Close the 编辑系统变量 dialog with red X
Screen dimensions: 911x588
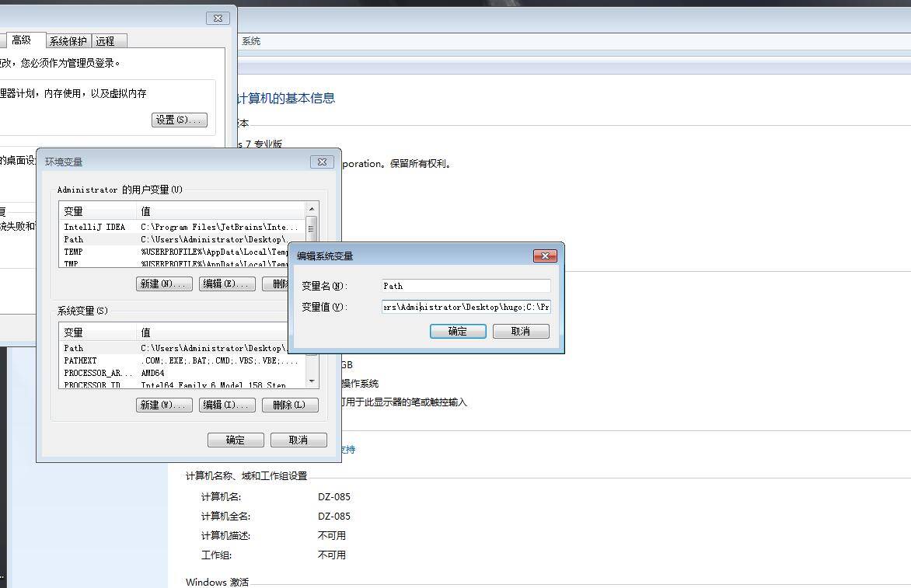pyautogui.click(x=544, y=256)
